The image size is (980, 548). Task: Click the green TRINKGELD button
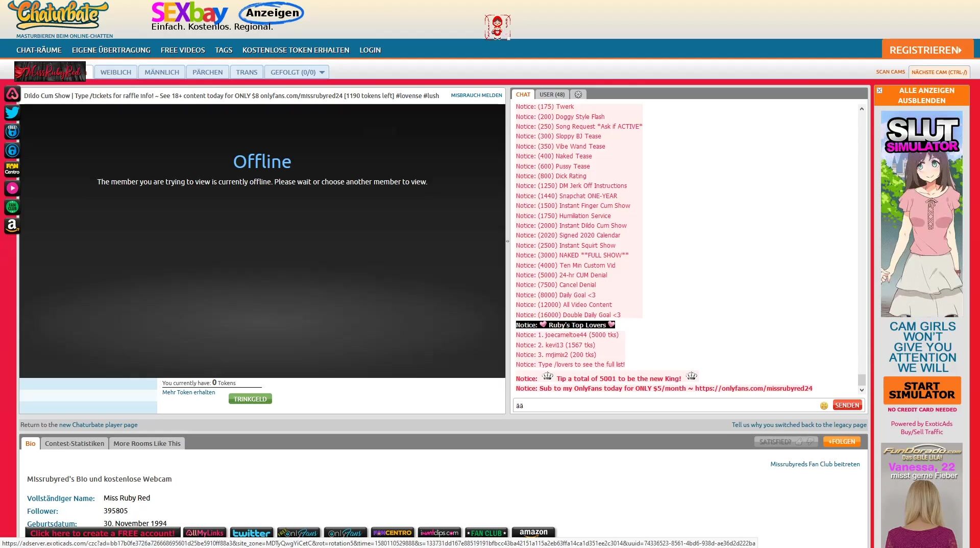[250, 399]
